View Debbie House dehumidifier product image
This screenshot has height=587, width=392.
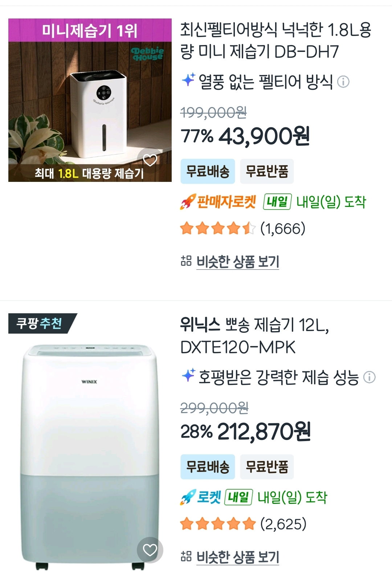pos(90,100)
